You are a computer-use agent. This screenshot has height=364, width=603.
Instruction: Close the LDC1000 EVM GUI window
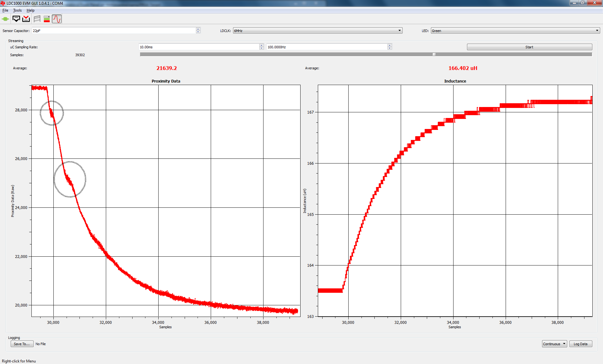pos(595,3)
